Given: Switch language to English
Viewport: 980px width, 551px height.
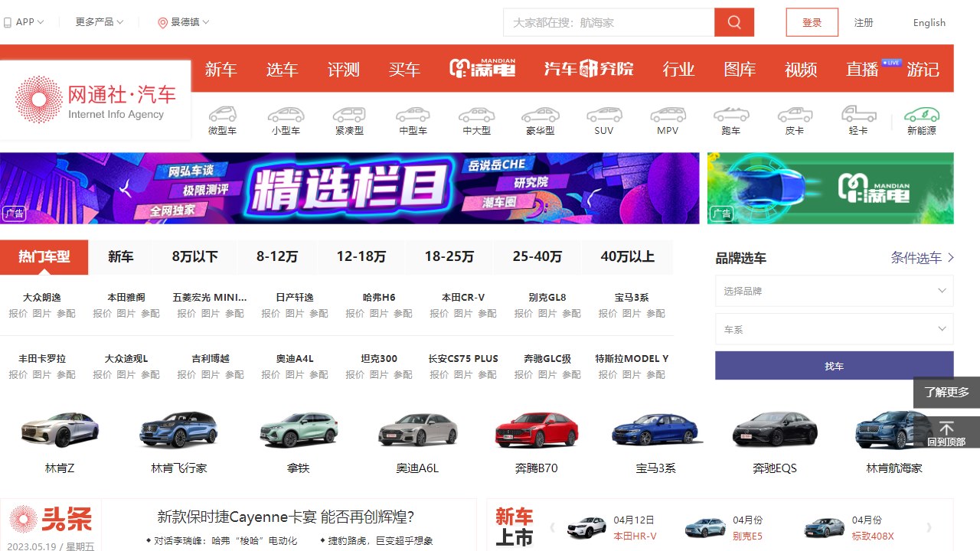Looking at the screenshot, I should pyautogui.click(x=929, y=23).
